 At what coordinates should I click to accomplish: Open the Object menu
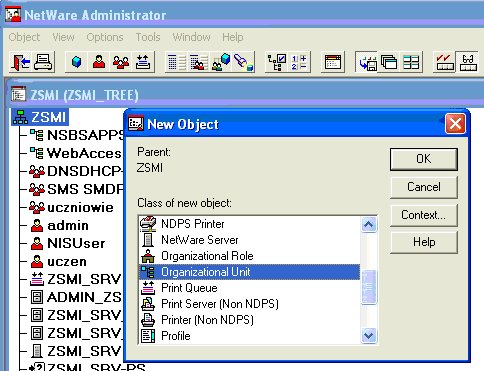(24, 37)
